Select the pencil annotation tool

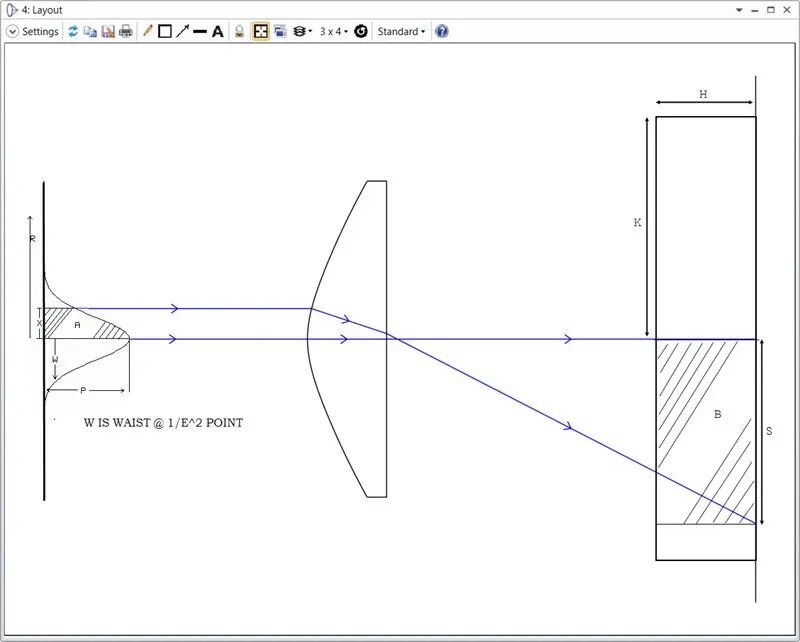pos(147,31)
